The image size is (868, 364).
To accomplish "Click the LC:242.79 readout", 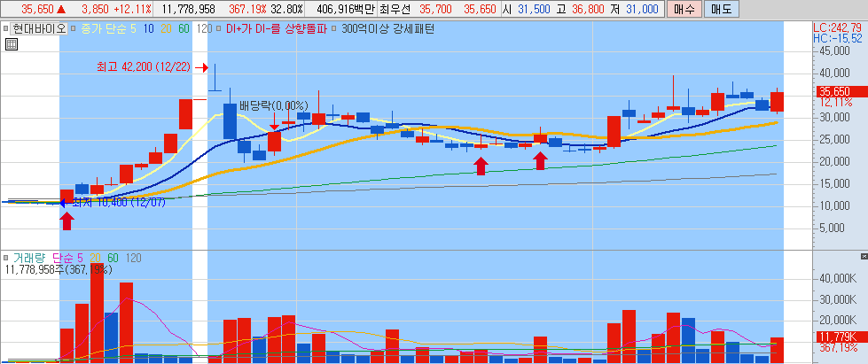I will [837, 27].
